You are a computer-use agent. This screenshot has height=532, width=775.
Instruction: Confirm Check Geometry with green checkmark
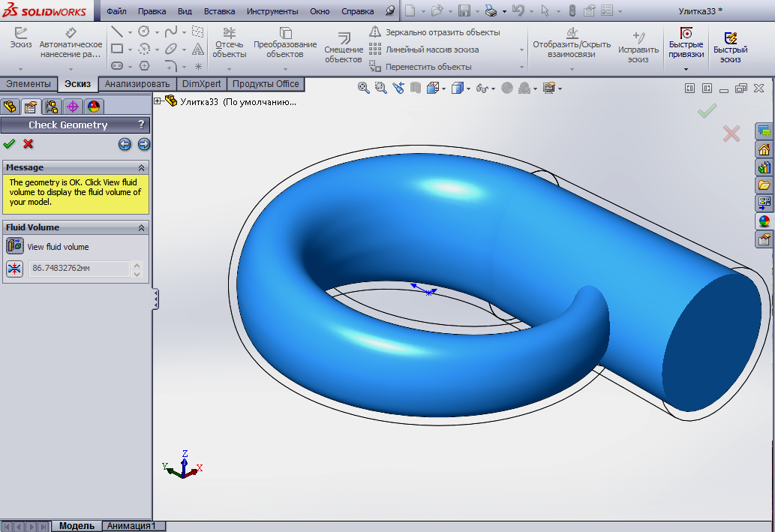[9, 144]
